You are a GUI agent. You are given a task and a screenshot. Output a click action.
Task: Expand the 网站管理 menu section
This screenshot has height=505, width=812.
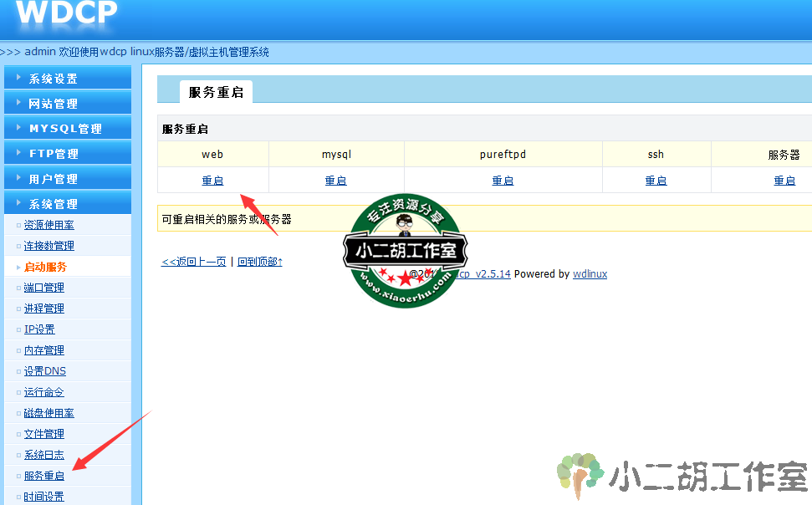(x=54, y=104)
